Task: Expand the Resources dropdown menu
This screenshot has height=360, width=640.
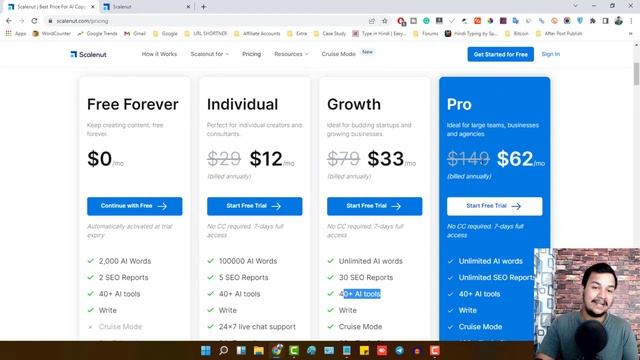Action: tap(291, 54)
